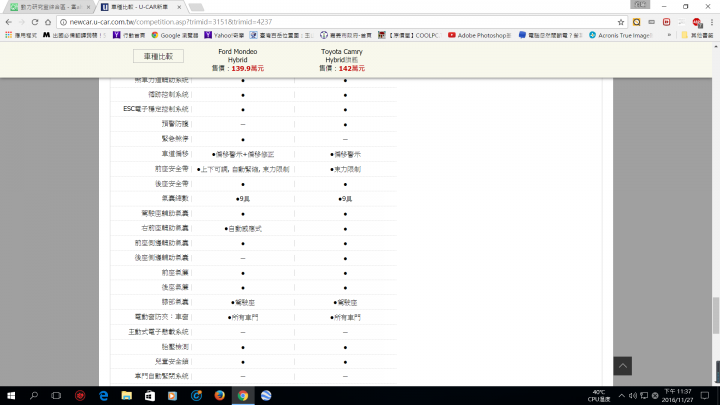Click the page vertical scrollbar thumb

[716, 315]
